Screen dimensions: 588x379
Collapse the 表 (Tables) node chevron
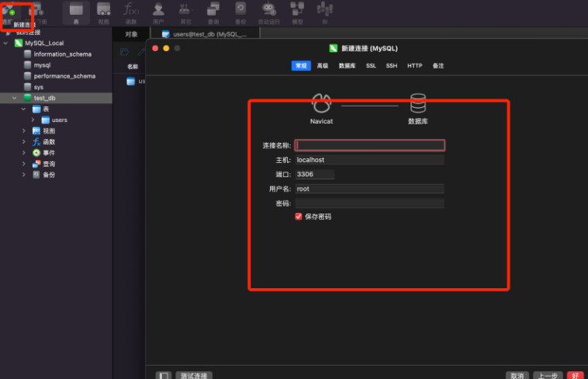coord(23,109)
